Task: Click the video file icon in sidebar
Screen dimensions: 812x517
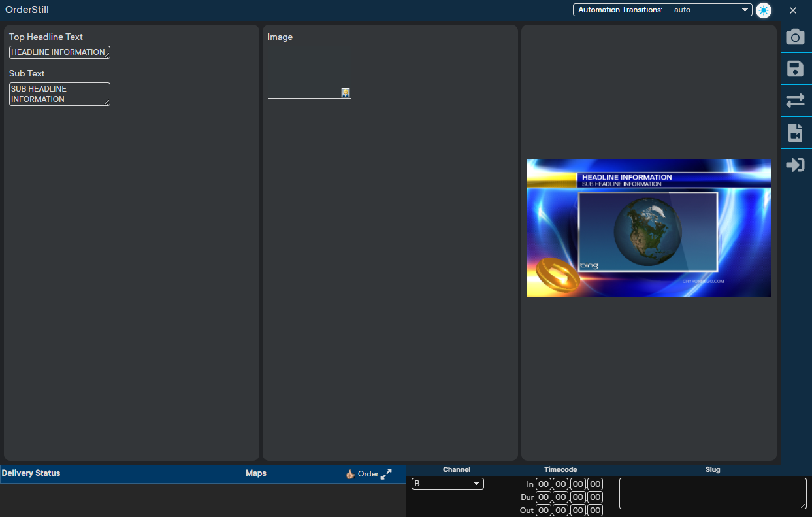Action: [795, 133]
